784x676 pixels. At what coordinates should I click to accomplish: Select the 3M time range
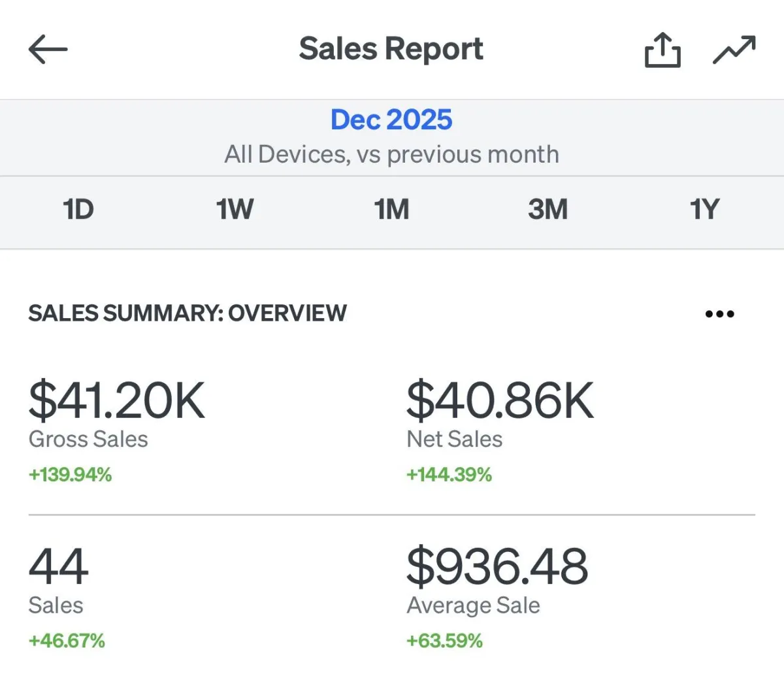pyautogui.click(x=547, y=210)
